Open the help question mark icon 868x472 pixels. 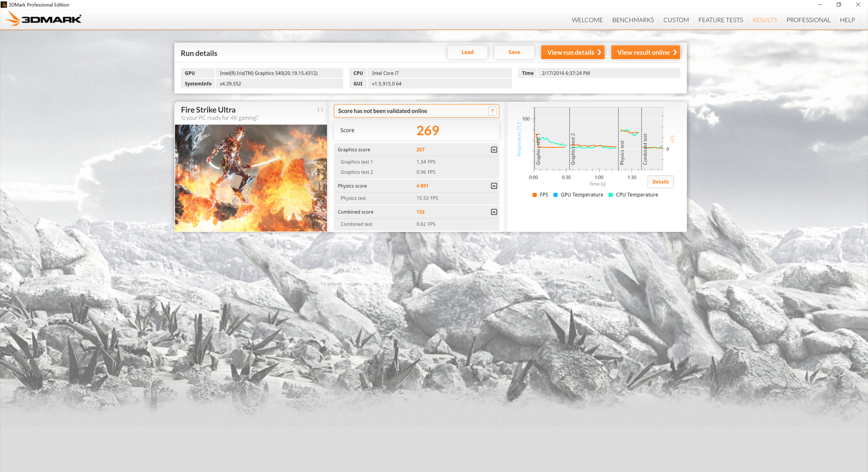point(492,111)
